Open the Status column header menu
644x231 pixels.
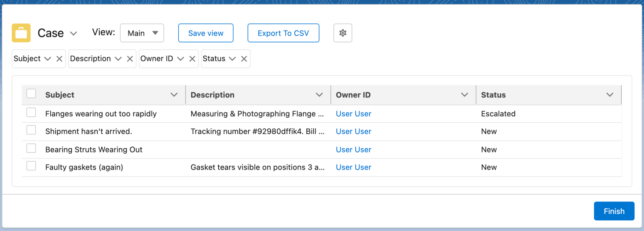point(610,95)
